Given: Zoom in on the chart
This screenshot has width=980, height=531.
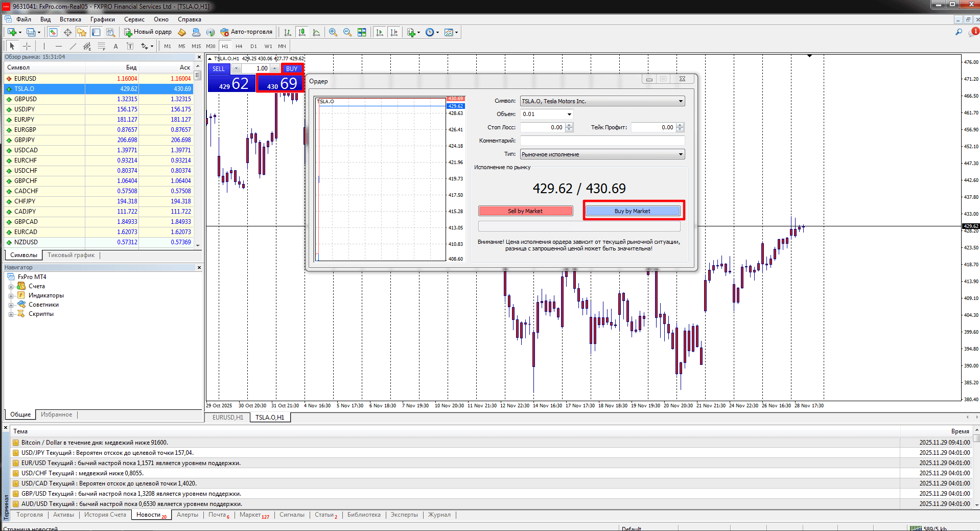Looking at the screenshot, I should (333, 32).
